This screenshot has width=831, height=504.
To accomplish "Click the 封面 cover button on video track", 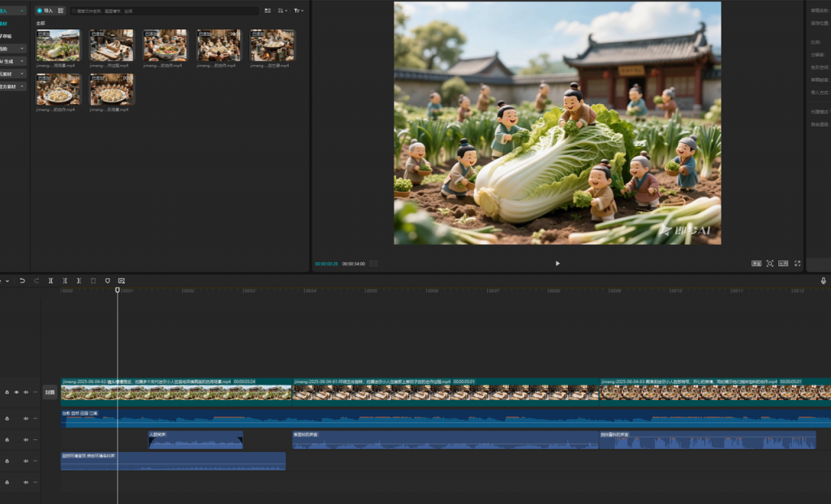I will tap(50, 392).
